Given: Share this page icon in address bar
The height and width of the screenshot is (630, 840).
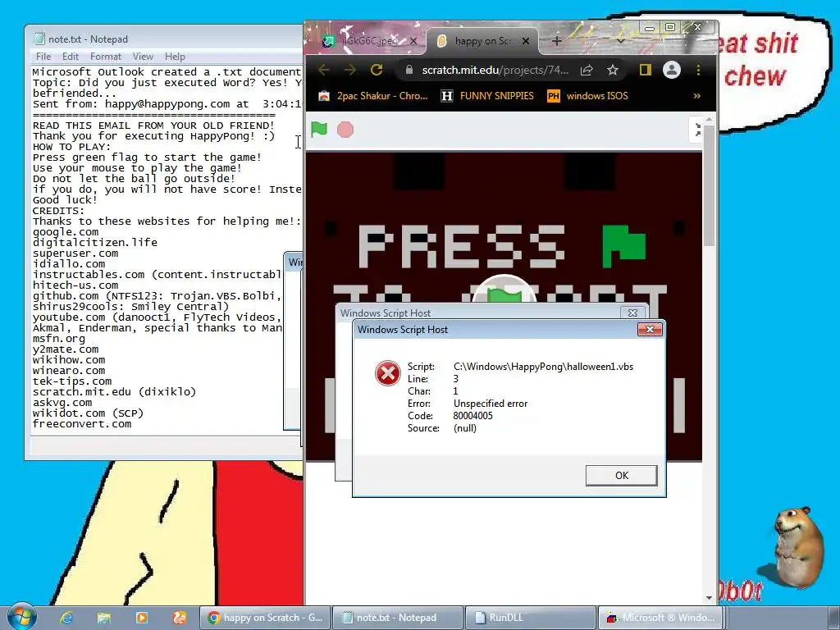Looking at the screenshot, I should [x=587, y=70].
